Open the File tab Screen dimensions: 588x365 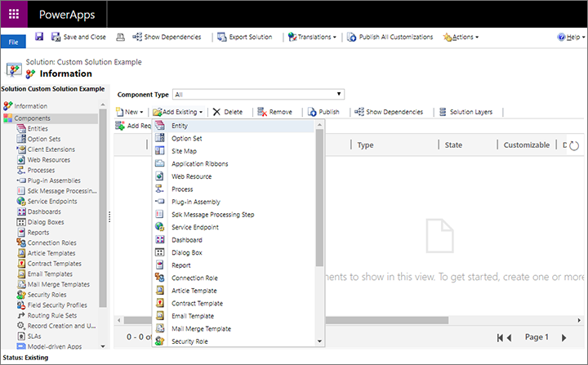(x=13, y=42)
